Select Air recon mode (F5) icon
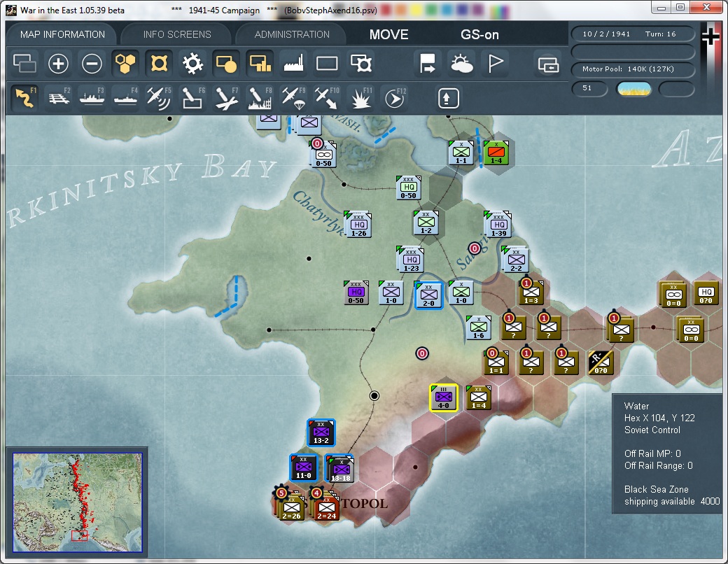728x564 pixels. pyautogui.click(x=159, y=98)
